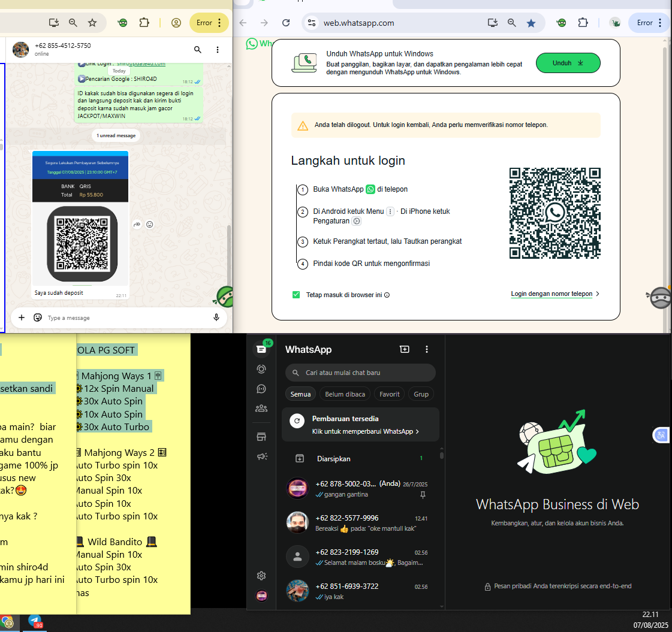Open the Status icon in WhatsApp sidebar
The height and width of the screenshot is (632, 672).
(261, 369)
